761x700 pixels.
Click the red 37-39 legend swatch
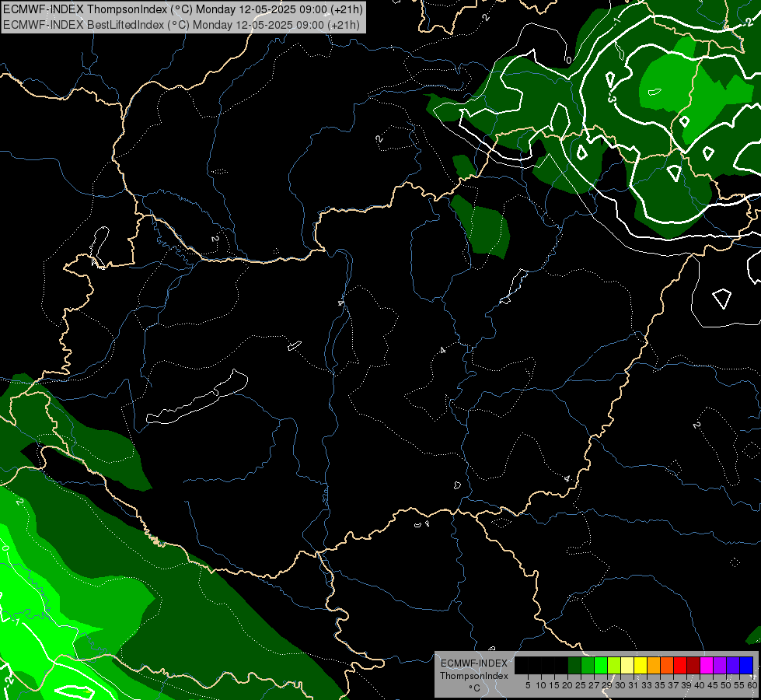(x=680, y=665)
